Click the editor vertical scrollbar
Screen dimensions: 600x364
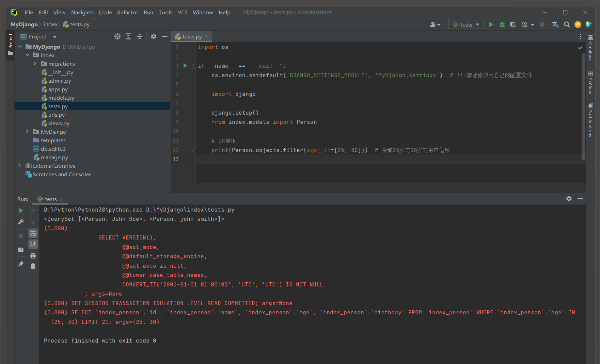pos(583,106)
